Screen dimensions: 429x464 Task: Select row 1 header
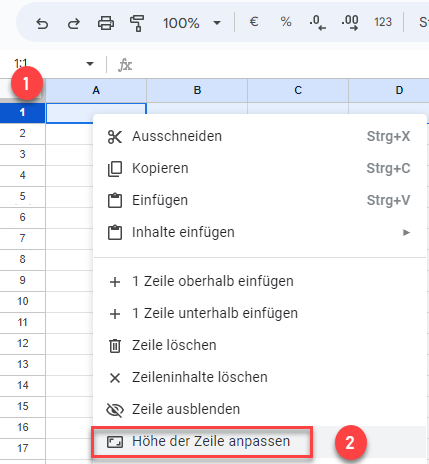(x=22, y=113)
